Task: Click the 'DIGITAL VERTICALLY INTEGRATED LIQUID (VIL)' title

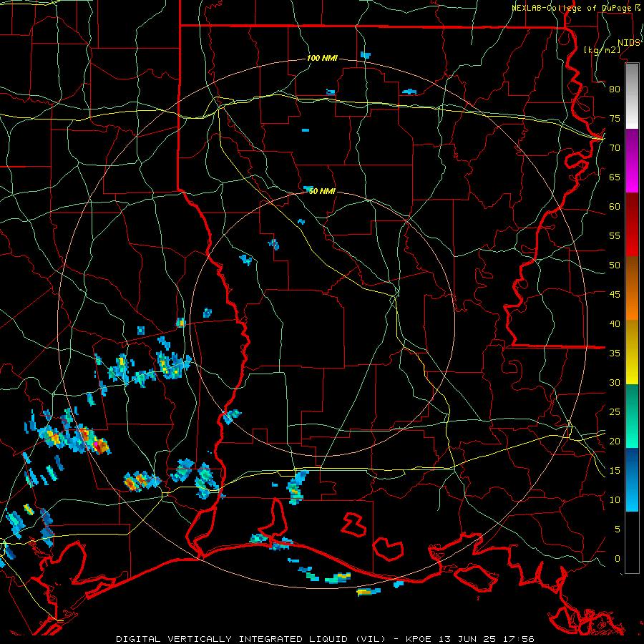Action: click(x=251, y=639)
